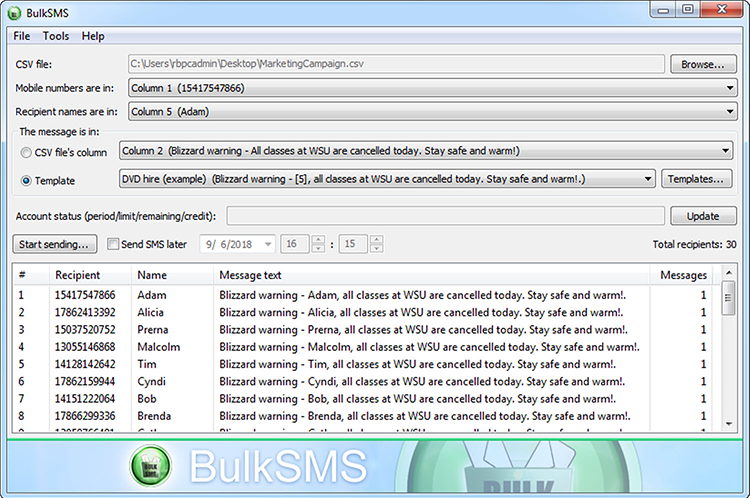Image resolution: width=750 pixels, height=498 pixels.
Task: Click the name Malcolm in the list
Action: (x=158, y=347)
